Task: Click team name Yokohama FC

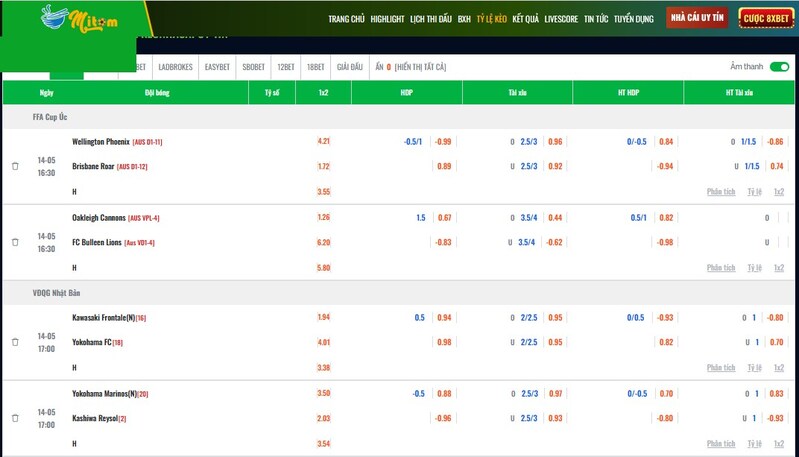Action: (92, 342)
